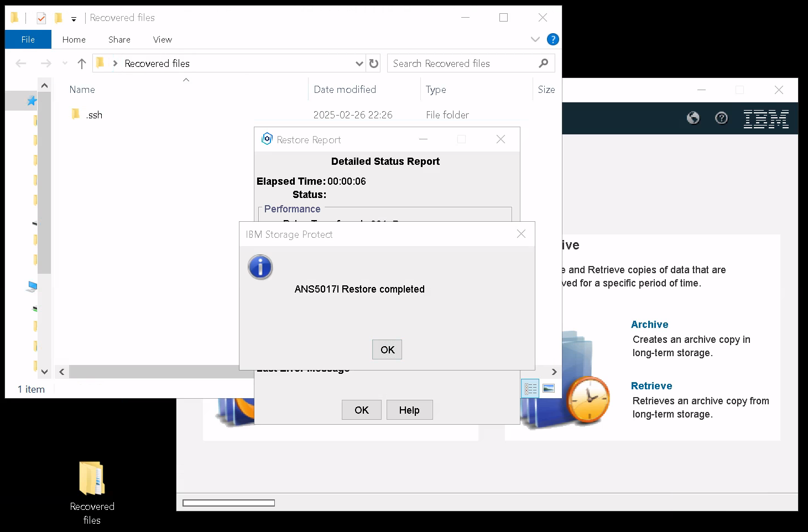Go forward in Explorer navigation
808x532 pixels.
46,64
